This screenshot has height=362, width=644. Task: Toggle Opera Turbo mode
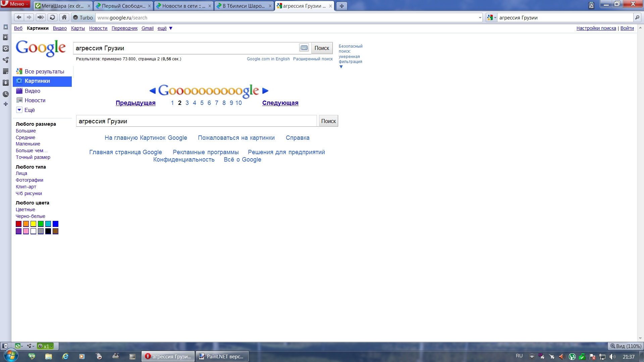coord(83,18)
